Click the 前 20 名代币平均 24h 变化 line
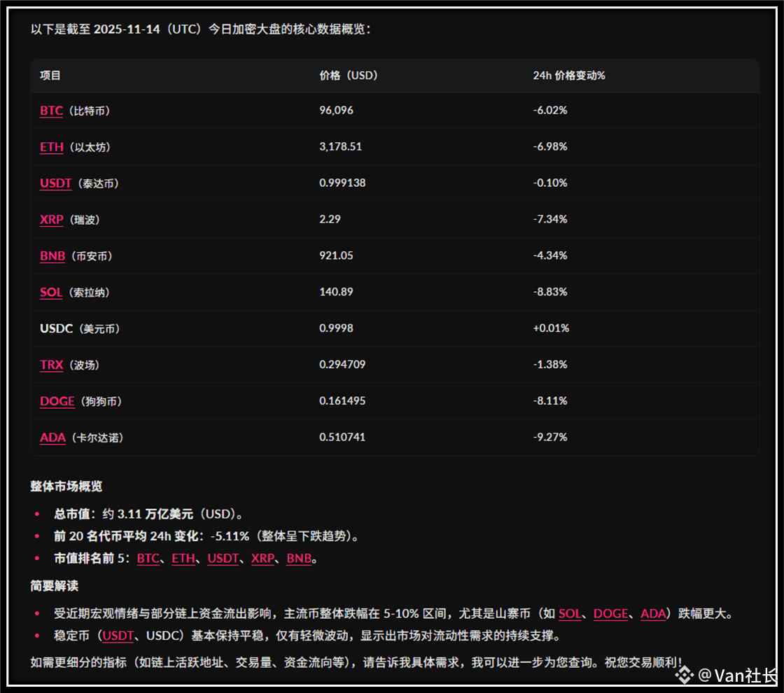This screenshot has height=693, width=784. (x=207, y=536)
